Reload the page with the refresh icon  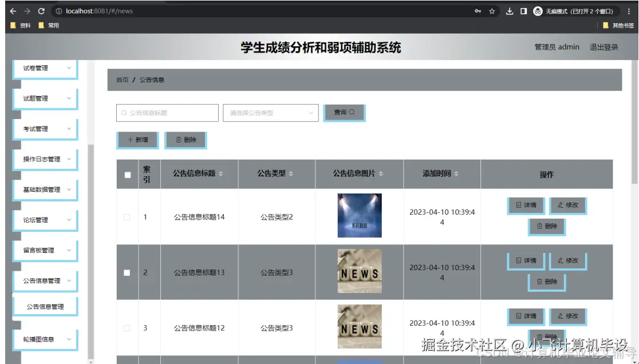[41, 11]
